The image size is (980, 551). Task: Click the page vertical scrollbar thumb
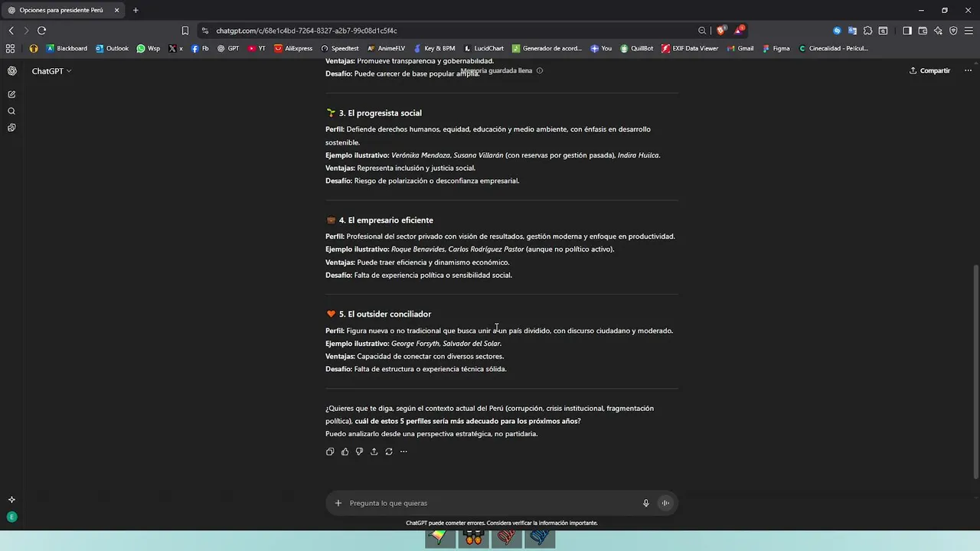pos(975,372)
